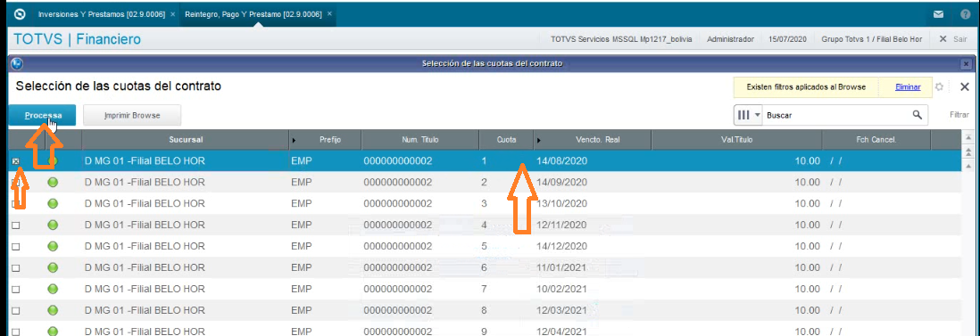Screen dimensions: 980x336
Task: Click the search magnifier icon
Action: 917,115
